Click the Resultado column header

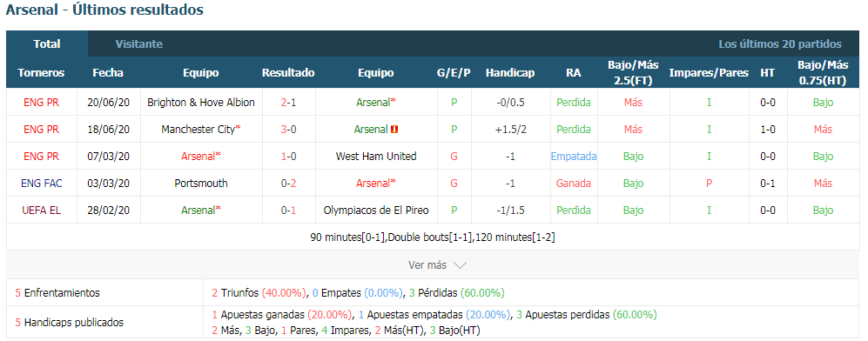(288, 73)
